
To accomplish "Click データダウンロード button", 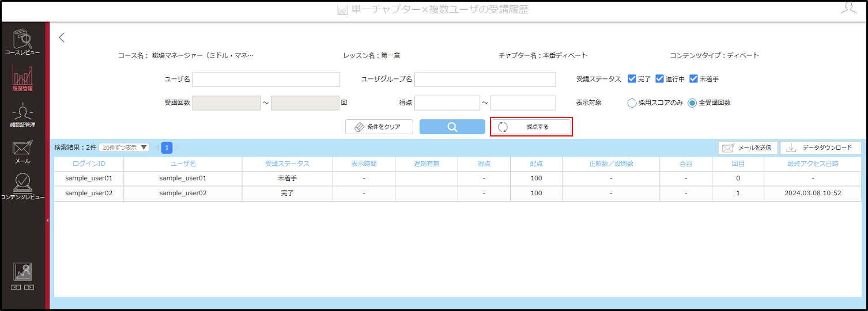I will (821, 147).
